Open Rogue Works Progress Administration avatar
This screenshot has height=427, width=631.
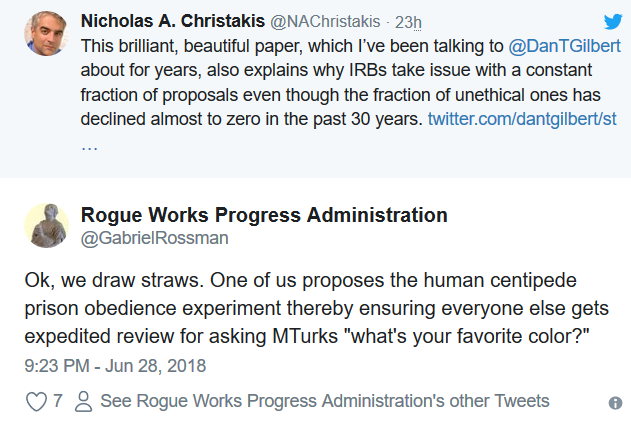46,225
